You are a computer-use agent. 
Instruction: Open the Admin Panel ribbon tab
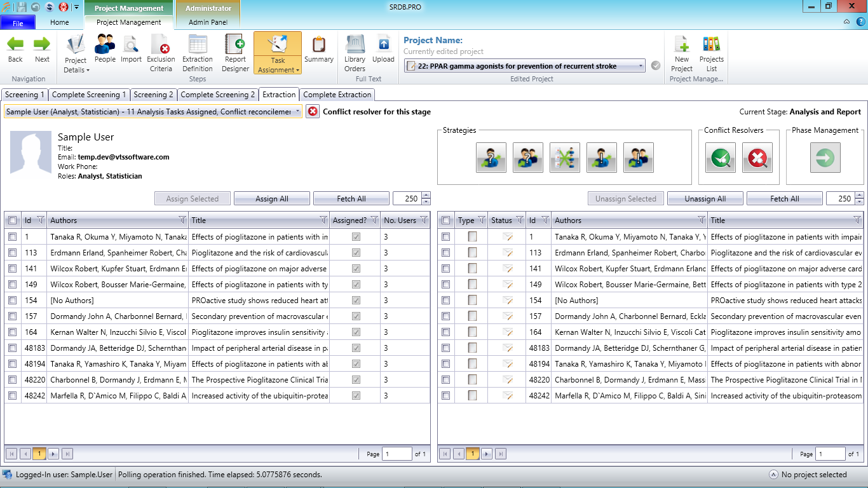tap(208, 22)
